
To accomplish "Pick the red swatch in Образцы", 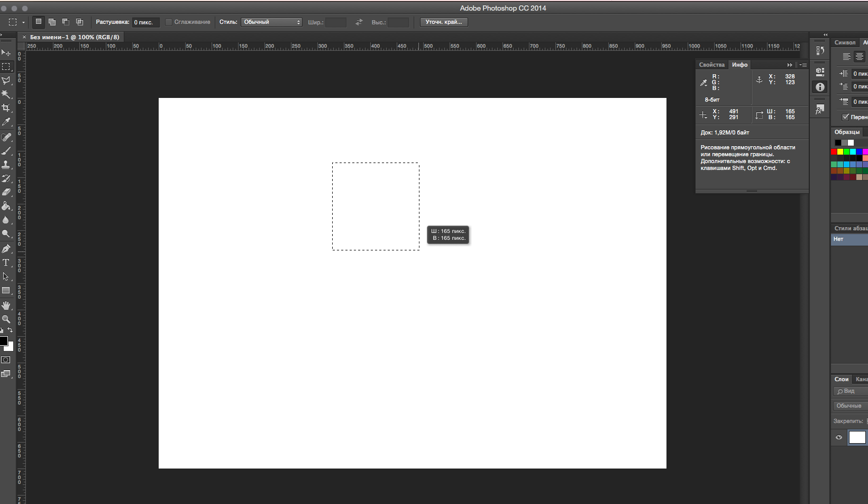I will click(x=834, y=152).
